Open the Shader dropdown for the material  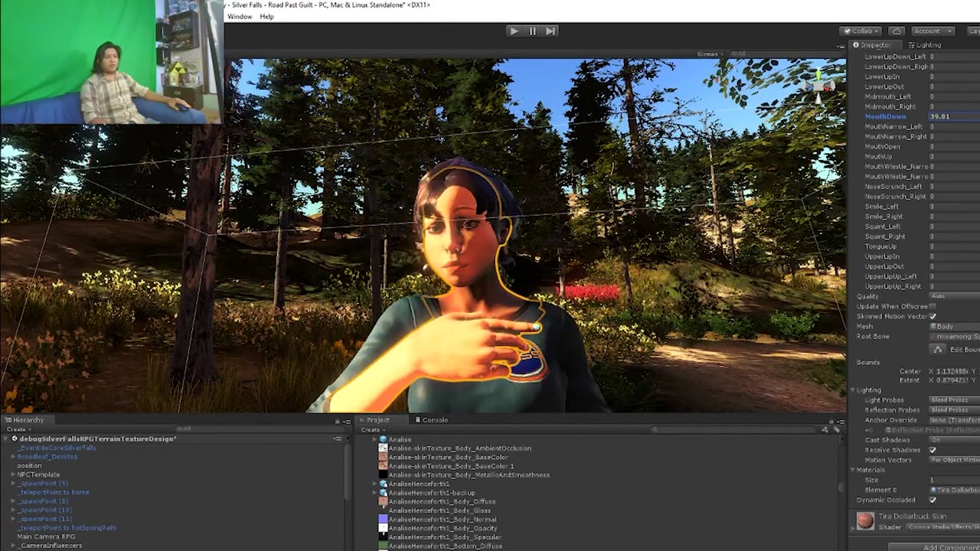943,527
